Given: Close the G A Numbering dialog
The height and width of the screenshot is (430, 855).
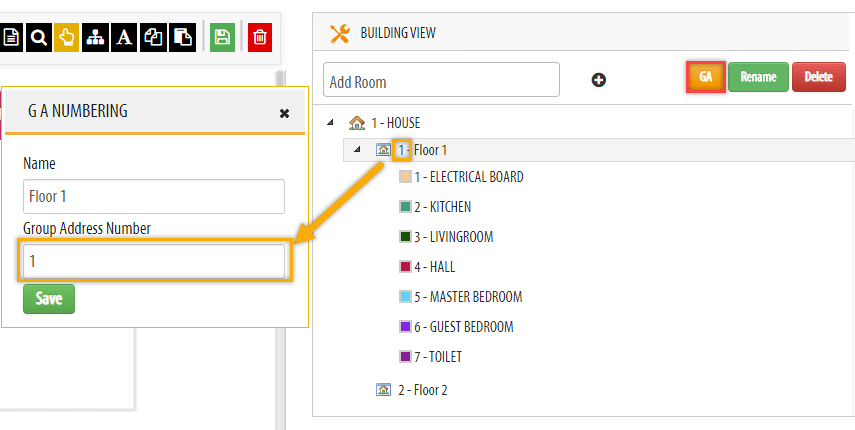Looking at the screenshot, I should tap(284, 113).
